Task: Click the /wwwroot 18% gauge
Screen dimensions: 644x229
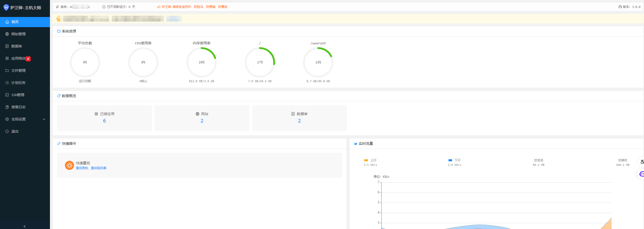Action: point(318,62)
